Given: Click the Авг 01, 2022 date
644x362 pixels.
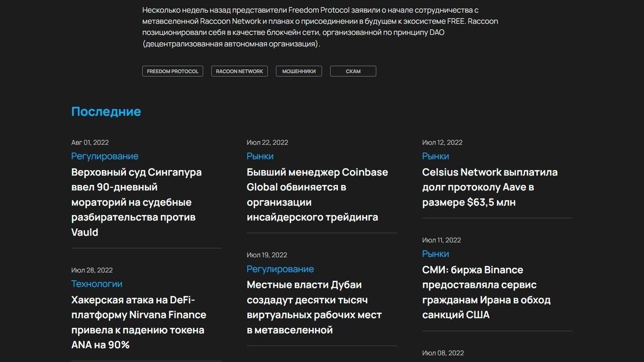Looking at the screenshot, I should point(90,142).
